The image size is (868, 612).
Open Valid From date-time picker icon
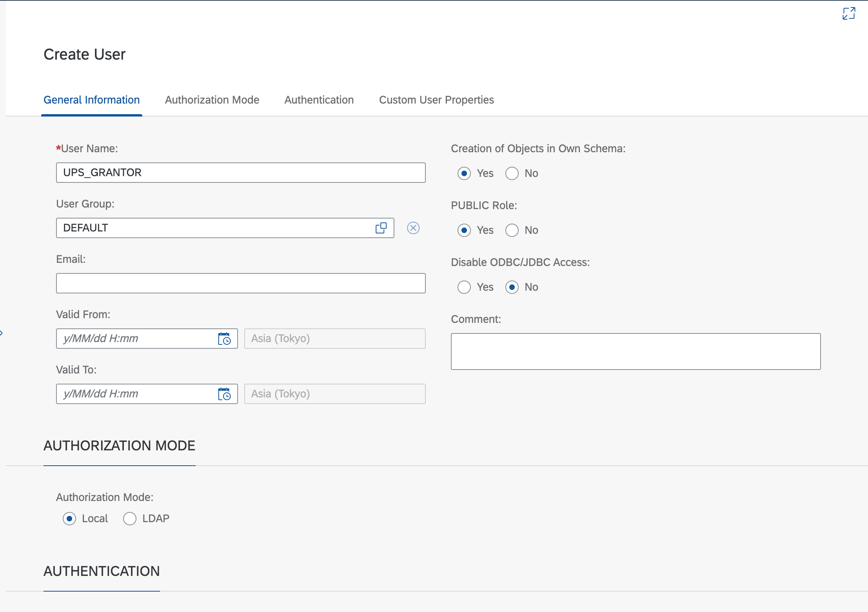(224, 339)
